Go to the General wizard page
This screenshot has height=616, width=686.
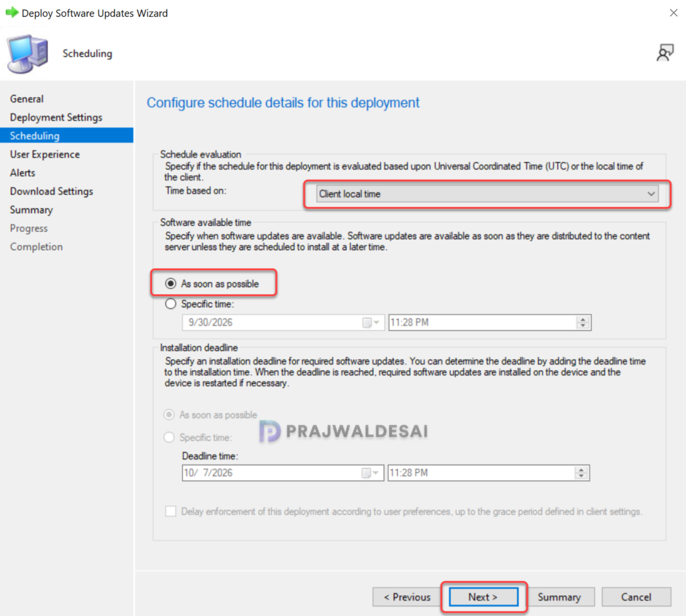pos(27,99)
